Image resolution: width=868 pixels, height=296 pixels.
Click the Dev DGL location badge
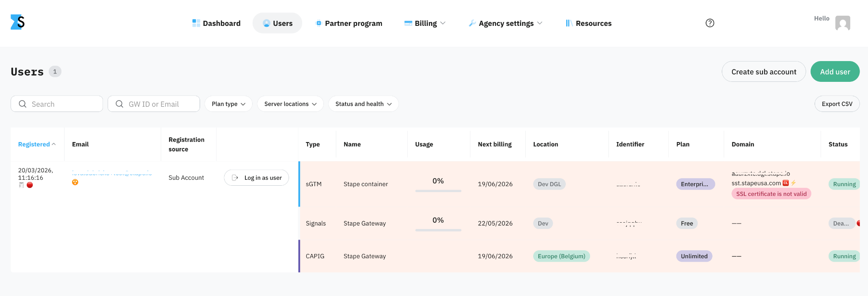549,184
